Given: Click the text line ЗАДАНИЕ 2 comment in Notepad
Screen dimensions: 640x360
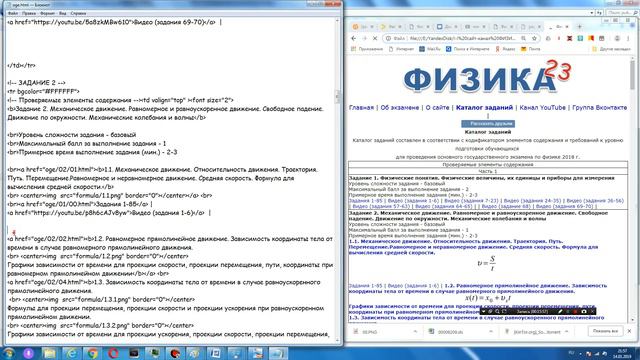Looking at the screenshot, I should tap(36, 83).
